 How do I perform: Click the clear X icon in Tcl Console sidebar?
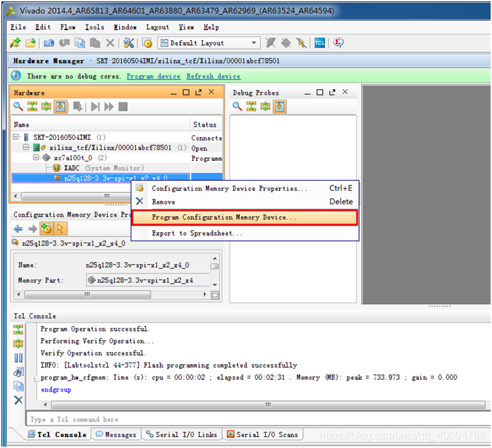pyautogui.click(x=18, y=400)
